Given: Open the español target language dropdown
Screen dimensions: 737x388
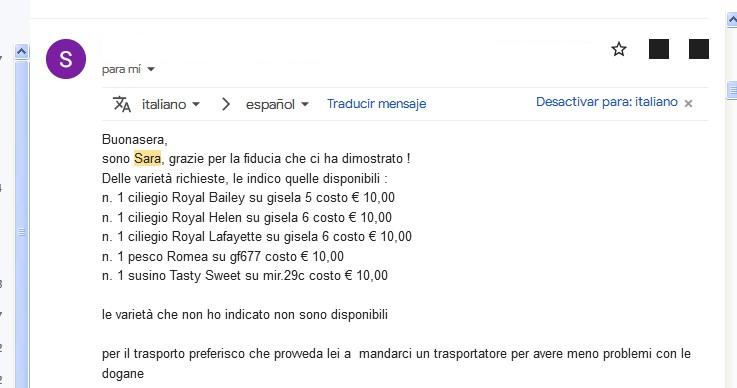Looking at the screenshot, I should coord(277,104).
